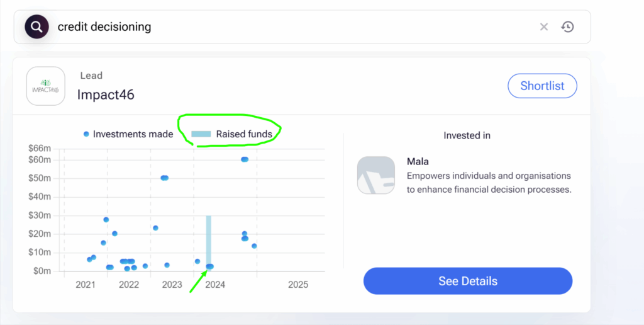Click the 2024 raised funds bar
Viewport: 644px width, 325px height.
209,242
